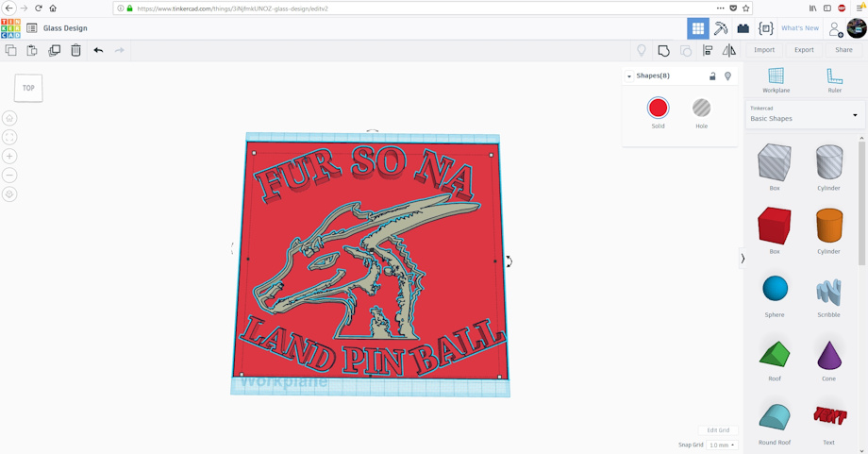The width and height of the screenshot is (868, 454).
Task: Group the selected shapes
Action: click(663, 51)
